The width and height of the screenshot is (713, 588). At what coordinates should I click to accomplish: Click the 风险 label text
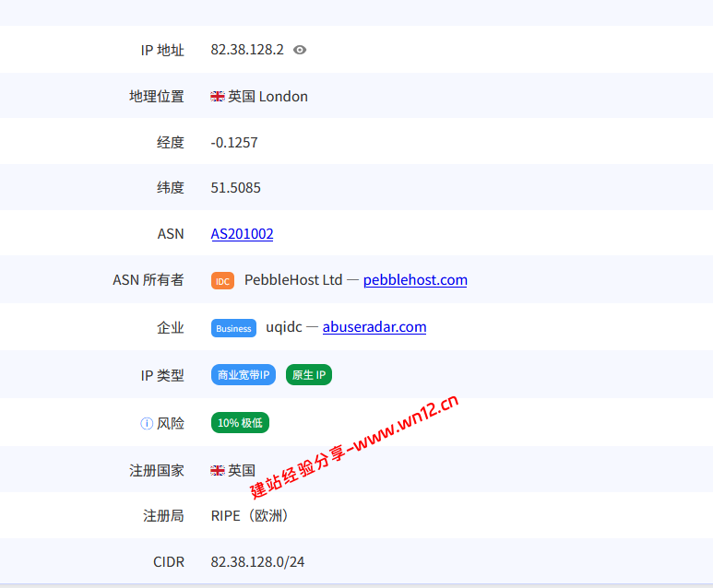click(x=171, y=424)
